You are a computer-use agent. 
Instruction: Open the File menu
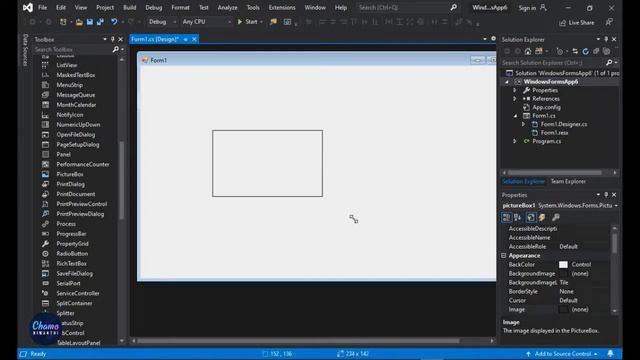click(42, 7)
